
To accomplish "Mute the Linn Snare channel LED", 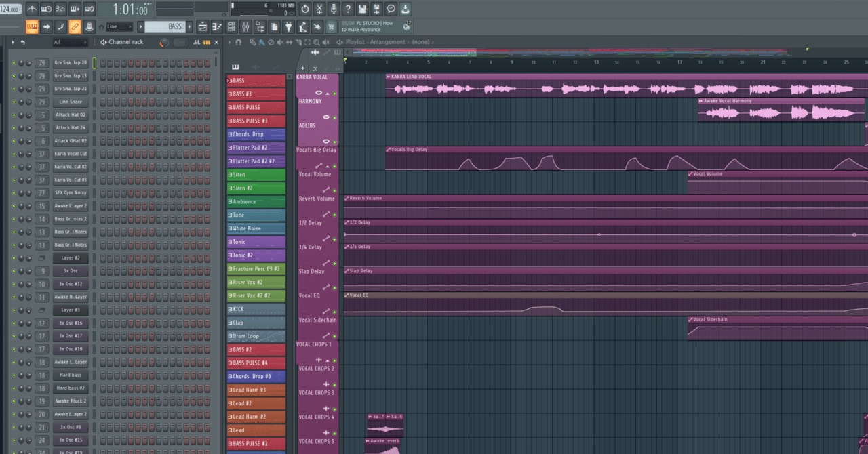I will point(12,101).
